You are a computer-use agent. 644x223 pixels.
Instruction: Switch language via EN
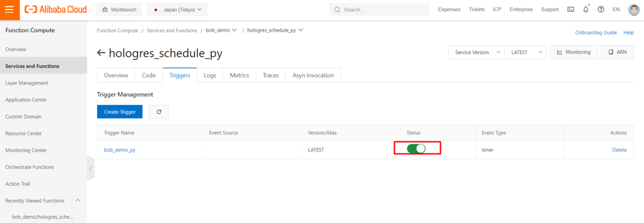(x=616, y=10)
